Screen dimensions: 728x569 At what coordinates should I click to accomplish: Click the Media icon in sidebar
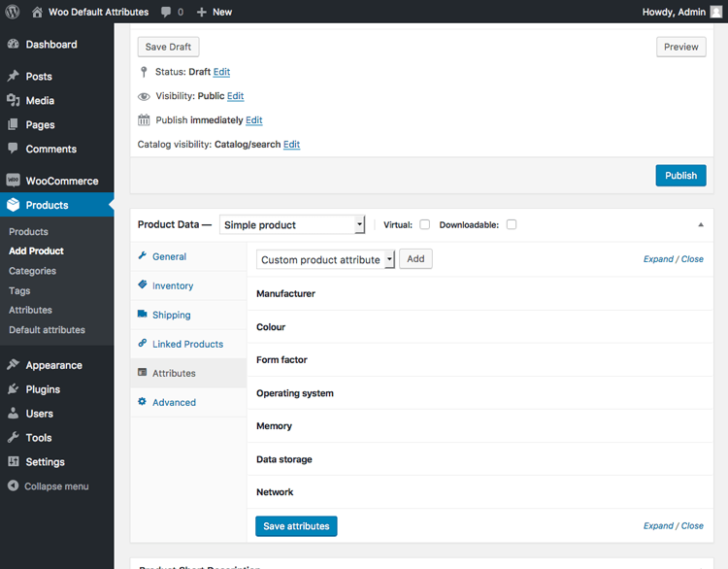coord(14,100)
